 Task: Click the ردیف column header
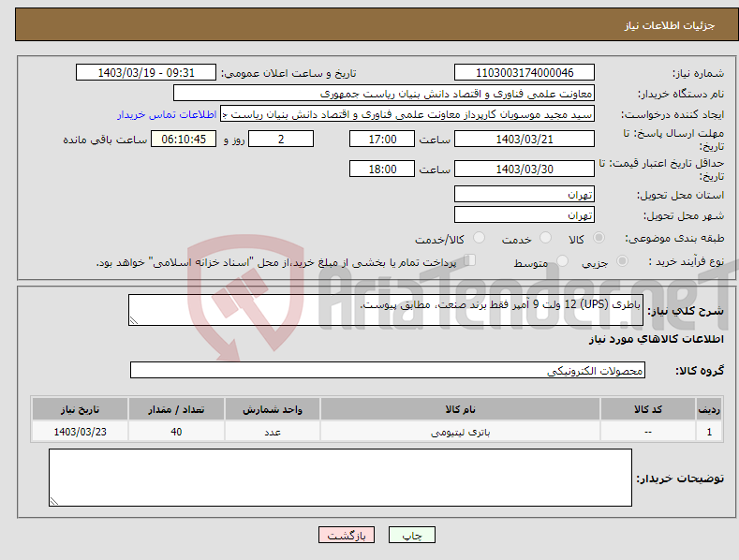tap(709, 409)
